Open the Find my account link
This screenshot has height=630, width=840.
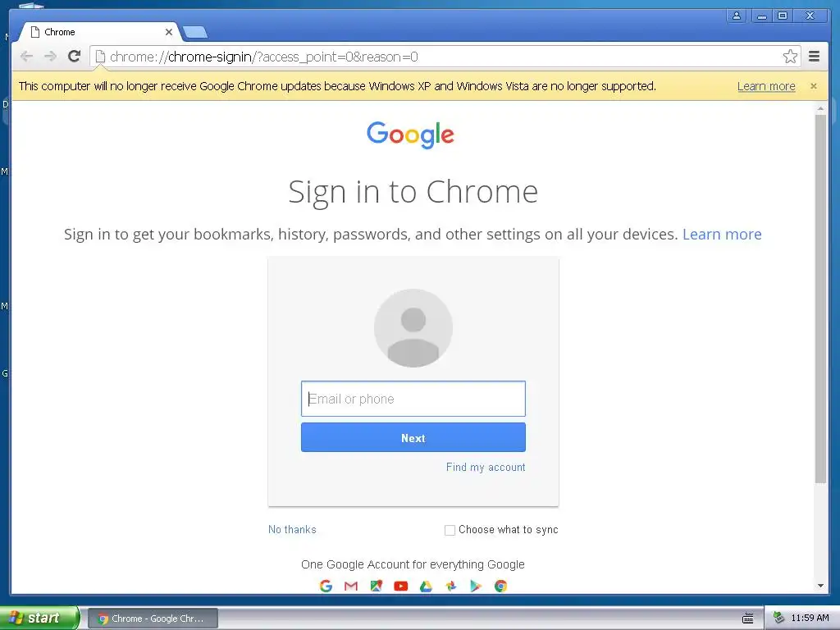[x=486, y=467]
